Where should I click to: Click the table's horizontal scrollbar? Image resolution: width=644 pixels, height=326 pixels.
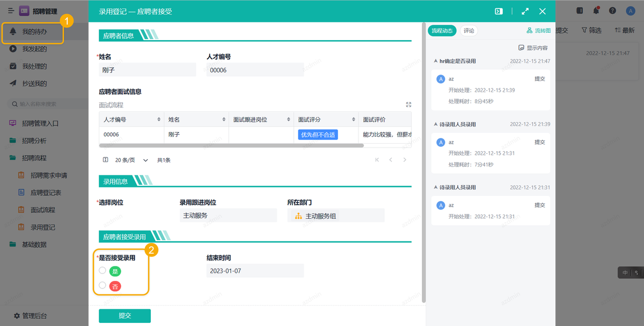(232, 145)
